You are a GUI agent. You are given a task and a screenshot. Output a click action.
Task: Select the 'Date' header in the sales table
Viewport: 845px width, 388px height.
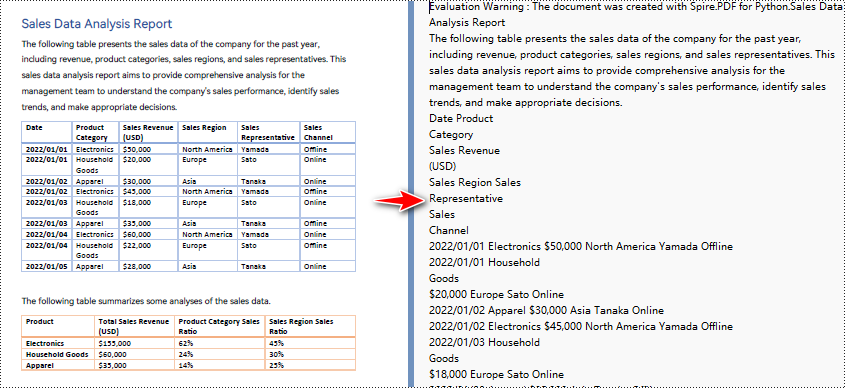click(46, 132)
